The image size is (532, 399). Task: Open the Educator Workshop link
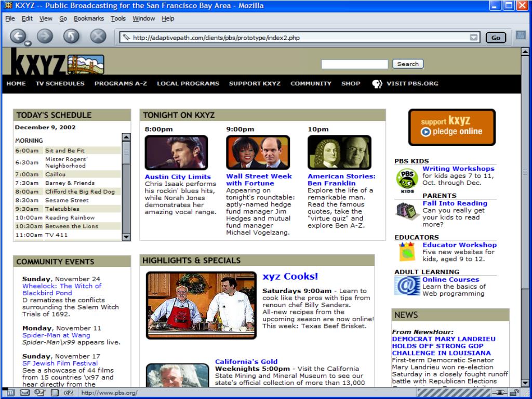(x=459, y=245)
